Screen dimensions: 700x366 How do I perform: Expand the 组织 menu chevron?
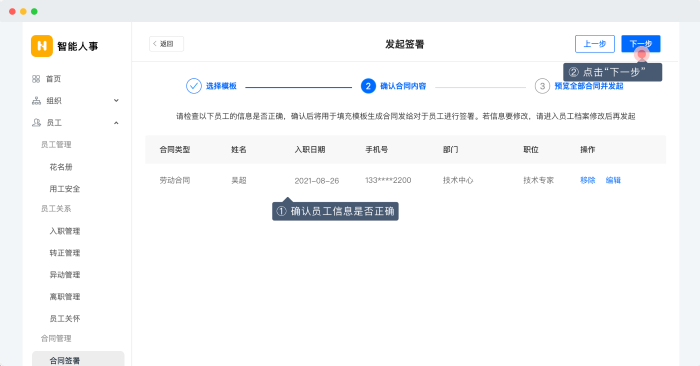(x=116, y=100)
